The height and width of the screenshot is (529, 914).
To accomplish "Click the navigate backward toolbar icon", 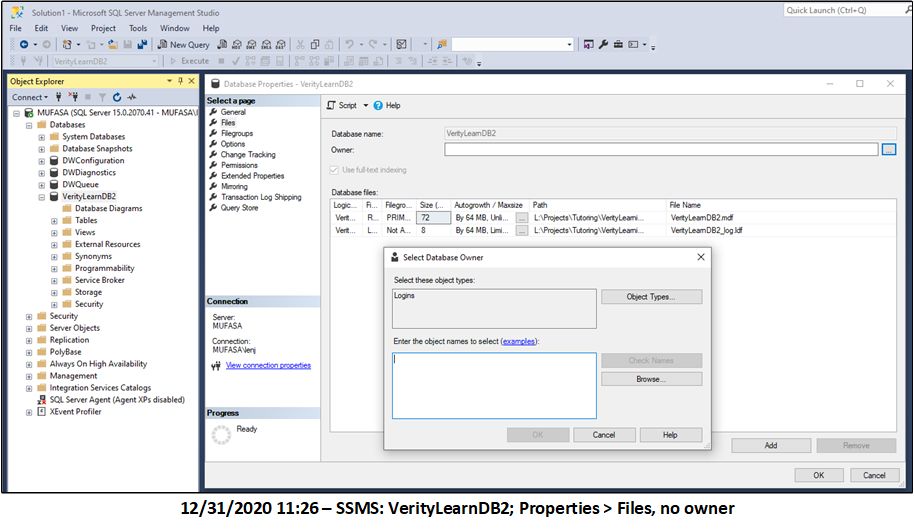I will pyautogui.click(x=24, y=44).
